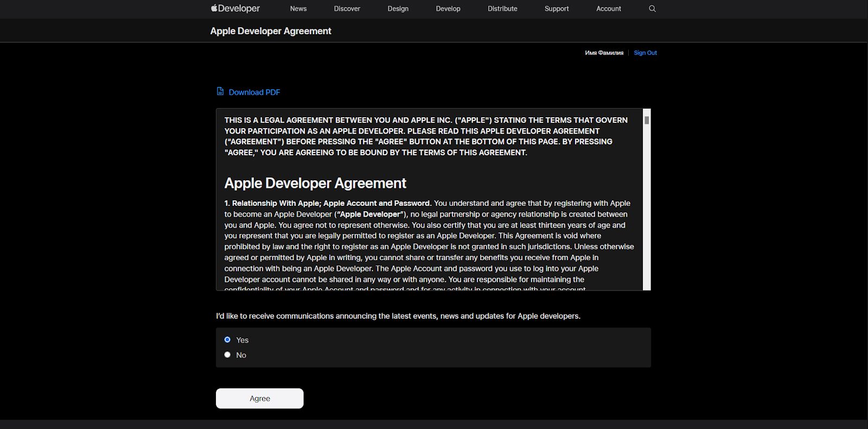Open the Distribute navigation item

click(x=502, y=9)
